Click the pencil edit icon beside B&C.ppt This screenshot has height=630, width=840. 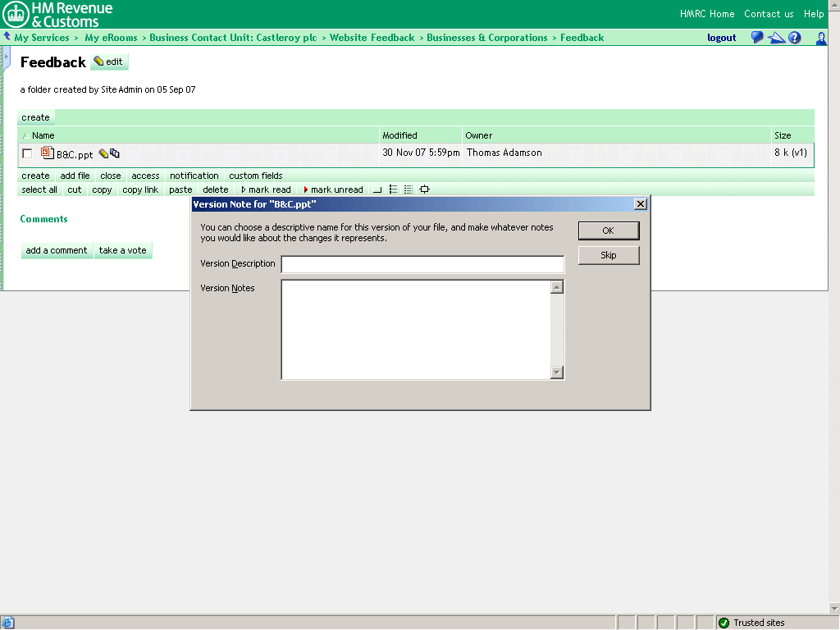point(103,153)
